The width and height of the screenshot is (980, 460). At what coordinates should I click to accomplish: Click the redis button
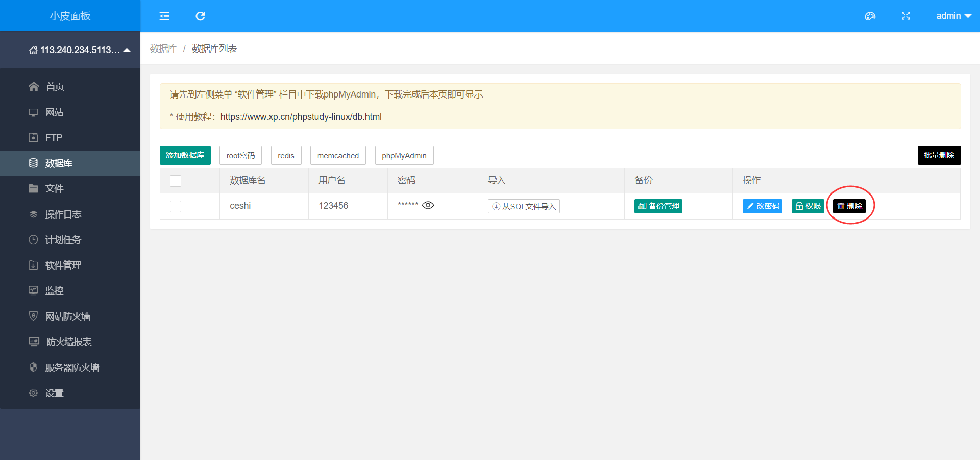pyautogui.click(x=286, y=155)
